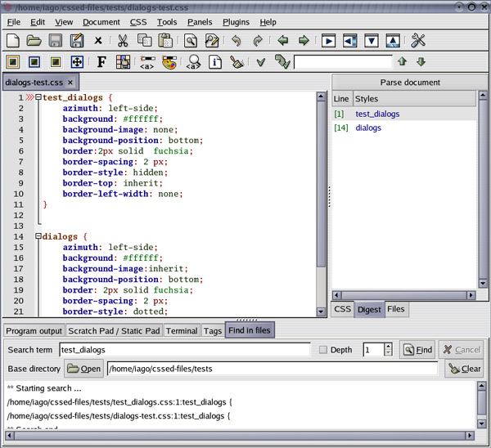The height and width of the screenshot is (448, 491).
Task: Click the Open base directory button
Action: [x=84, y=369]
